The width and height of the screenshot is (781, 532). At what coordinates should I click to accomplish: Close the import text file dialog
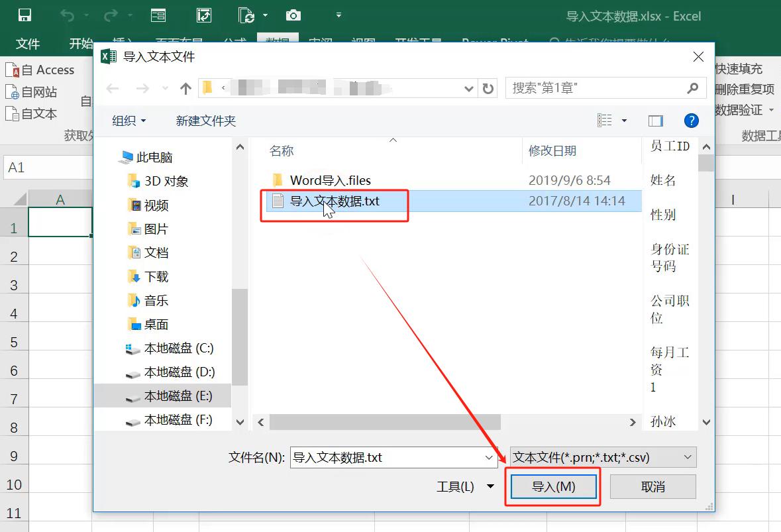pos(698,57)
